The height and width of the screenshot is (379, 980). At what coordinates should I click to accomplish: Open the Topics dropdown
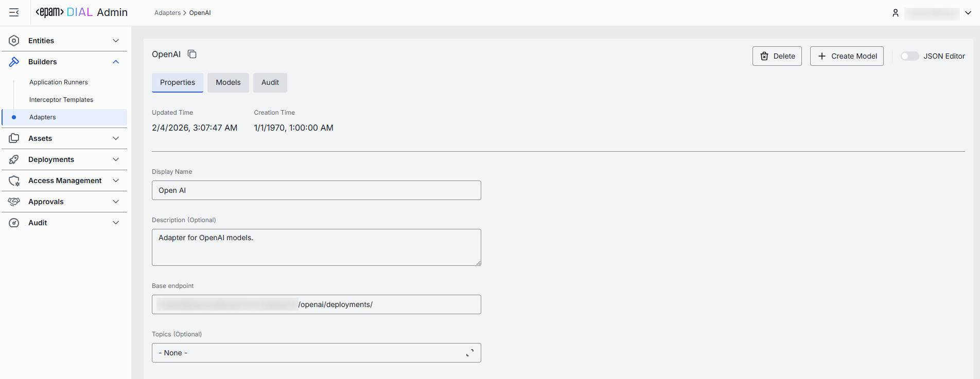coord(316,353)
